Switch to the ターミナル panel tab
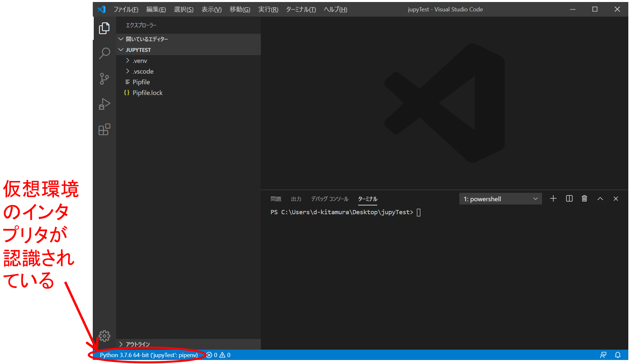The height and width of the screenshot is (364, 630). coord(367,199)
